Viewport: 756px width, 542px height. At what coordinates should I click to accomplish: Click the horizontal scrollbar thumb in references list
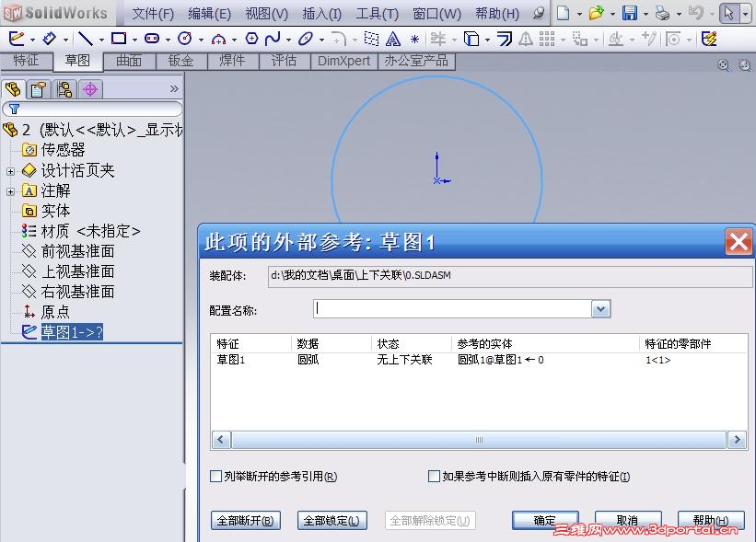click(x=479, y=440)
